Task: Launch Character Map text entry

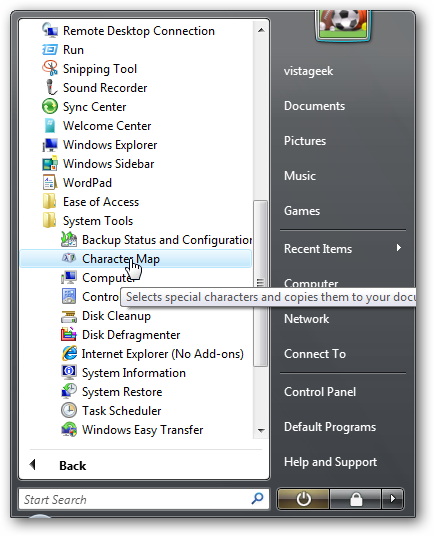Action: [121, 259]
